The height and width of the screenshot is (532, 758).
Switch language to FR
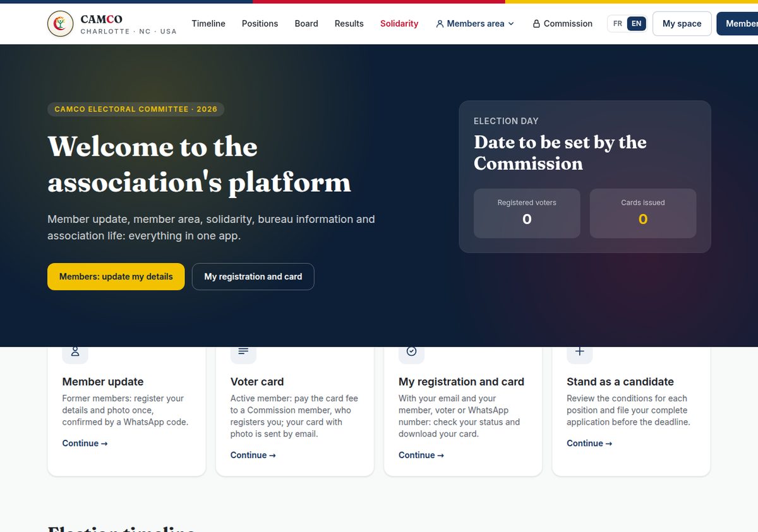click(618, 24)
